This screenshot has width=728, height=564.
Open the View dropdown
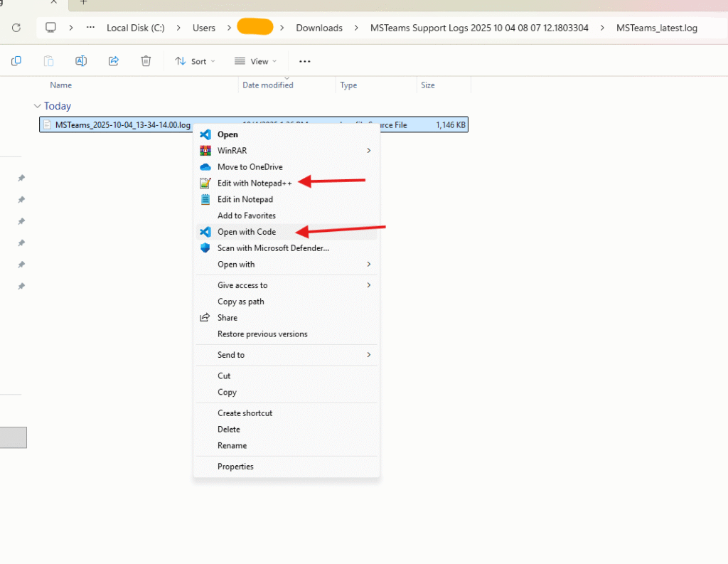coord(255,61)
